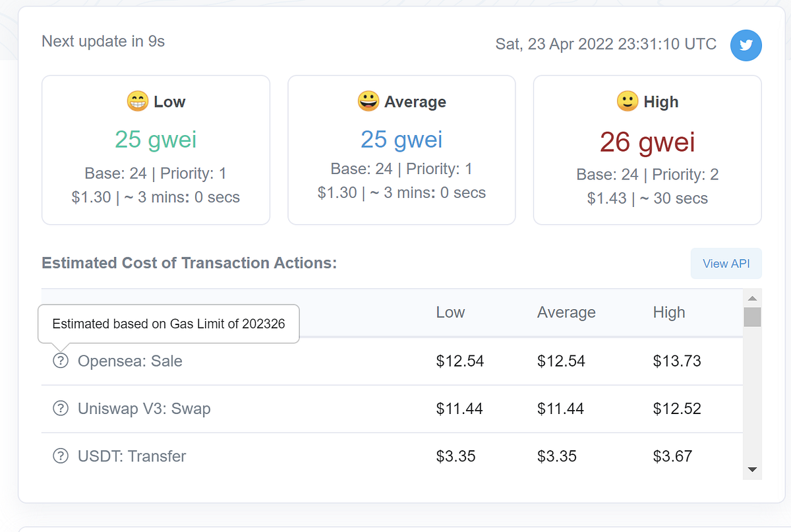
Task: Select the Average gas price card
Action: [401, 150]
